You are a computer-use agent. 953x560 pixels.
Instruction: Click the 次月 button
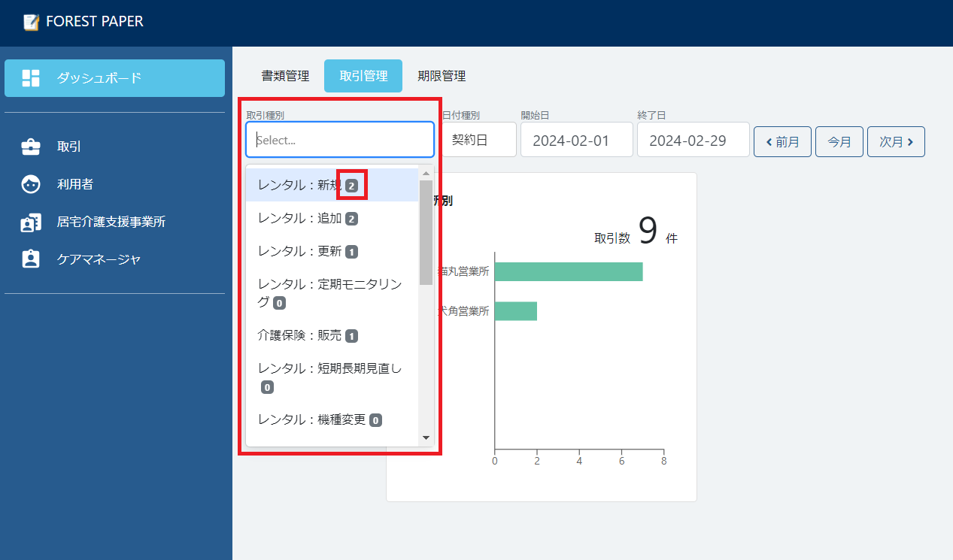(x=896, y=141)
